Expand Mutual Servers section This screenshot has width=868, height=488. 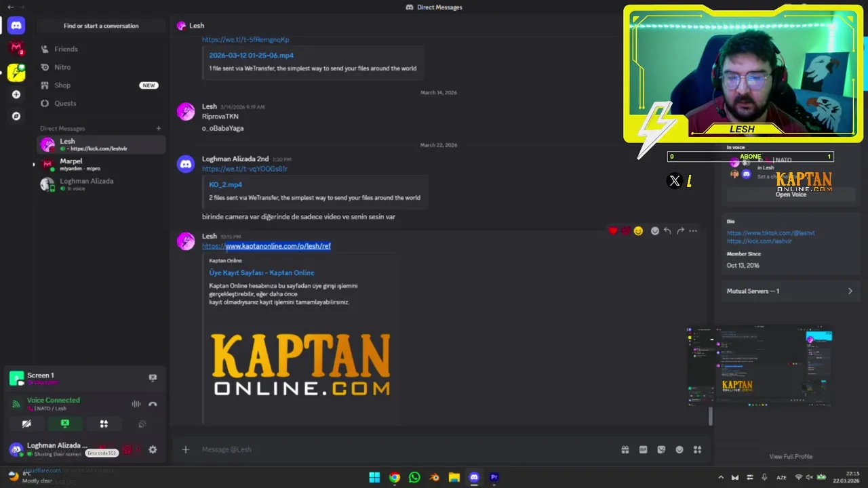(x=790, y=291)
